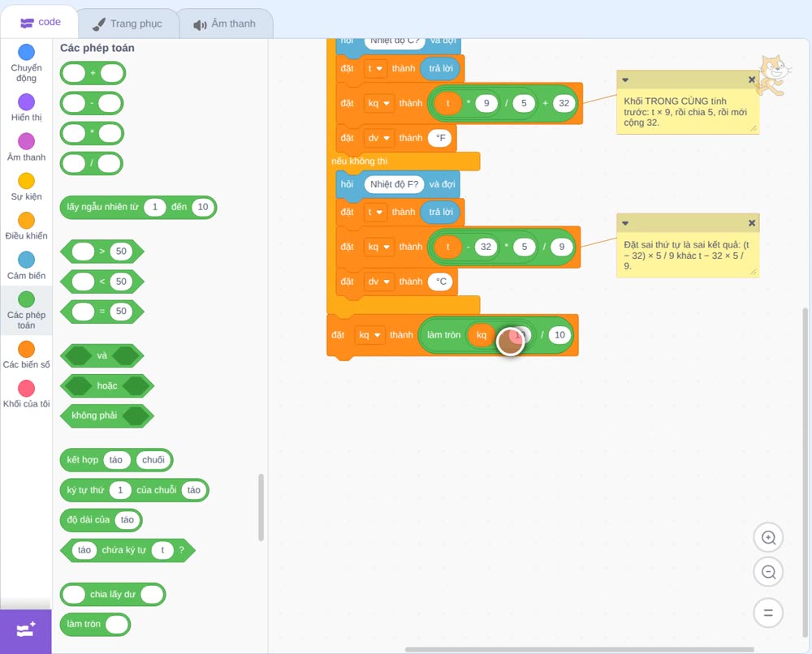Select the Chuyển động category circle
812x654 pixels.
coord(26,52)
